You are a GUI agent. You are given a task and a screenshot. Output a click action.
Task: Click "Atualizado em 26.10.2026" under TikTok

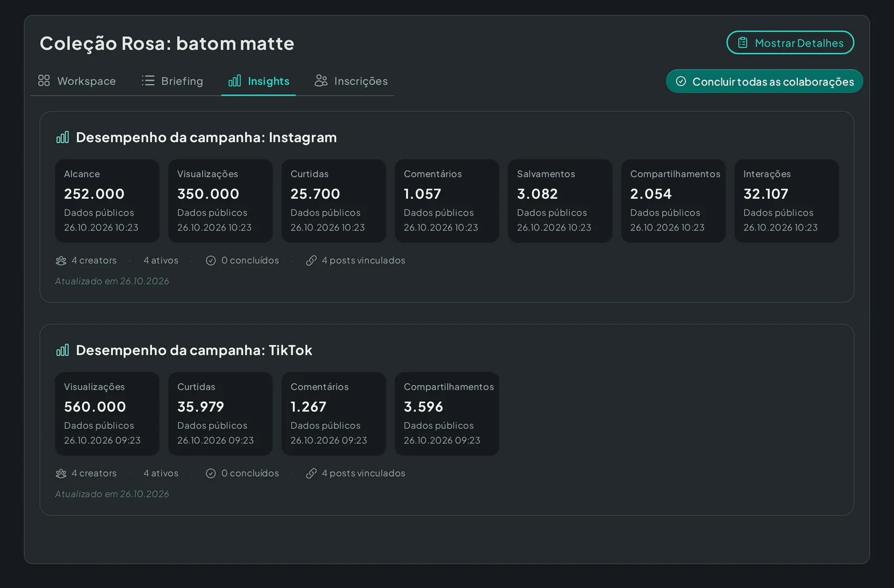coord(112,494)
